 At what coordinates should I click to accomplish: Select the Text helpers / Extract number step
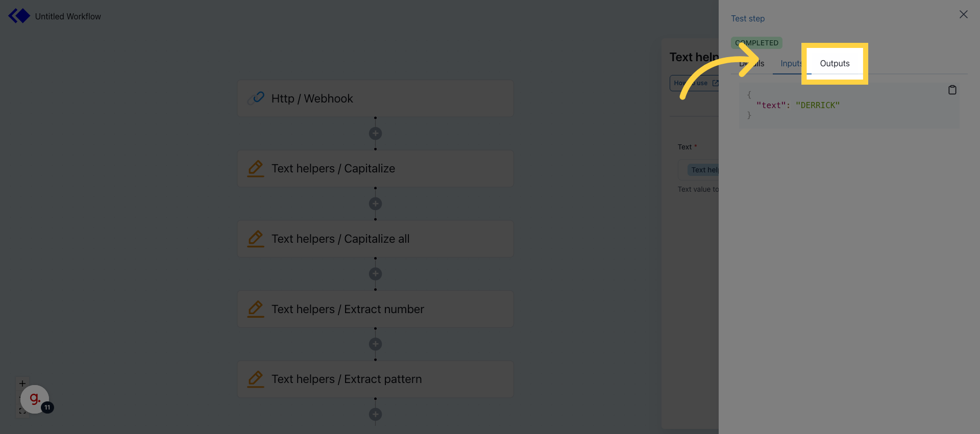pos(375,309)
